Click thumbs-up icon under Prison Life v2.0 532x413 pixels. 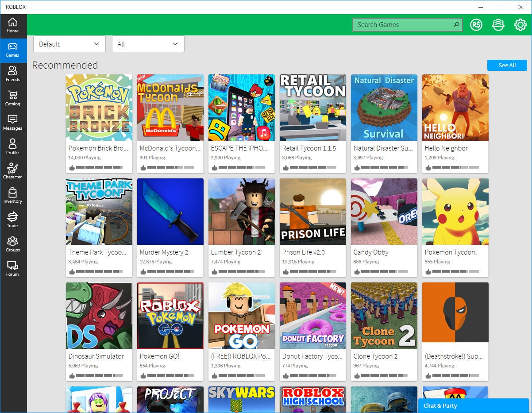click(x=286, y=272)
